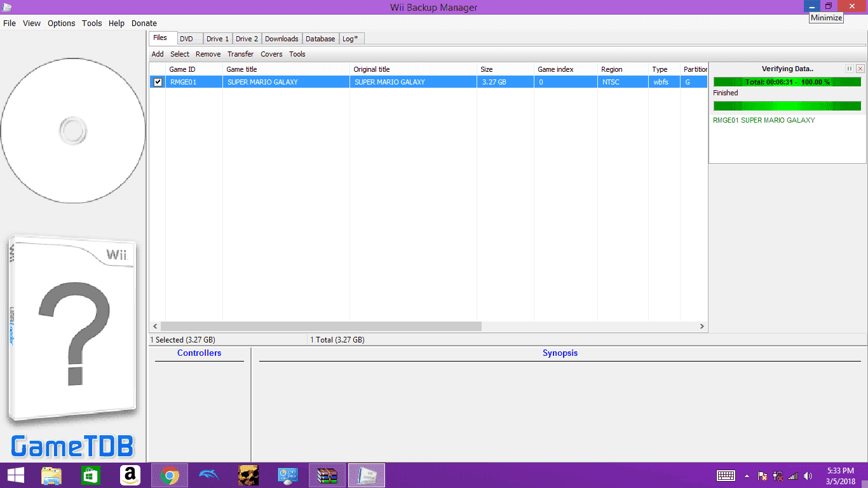This screenshot has height=488, width=868.
Task: Open the taskbar clock showing 5:33 PM
Action: point(841,476)
